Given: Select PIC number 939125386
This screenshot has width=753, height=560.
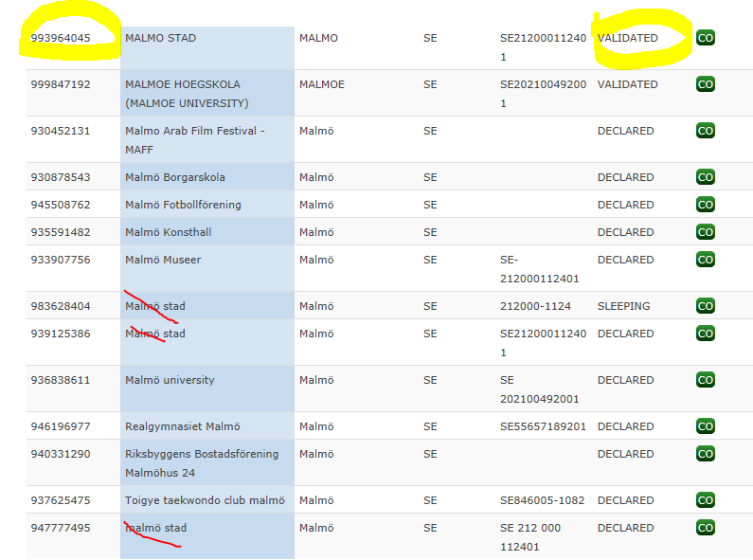Looking at the screenshot, I should pos(61,334).
